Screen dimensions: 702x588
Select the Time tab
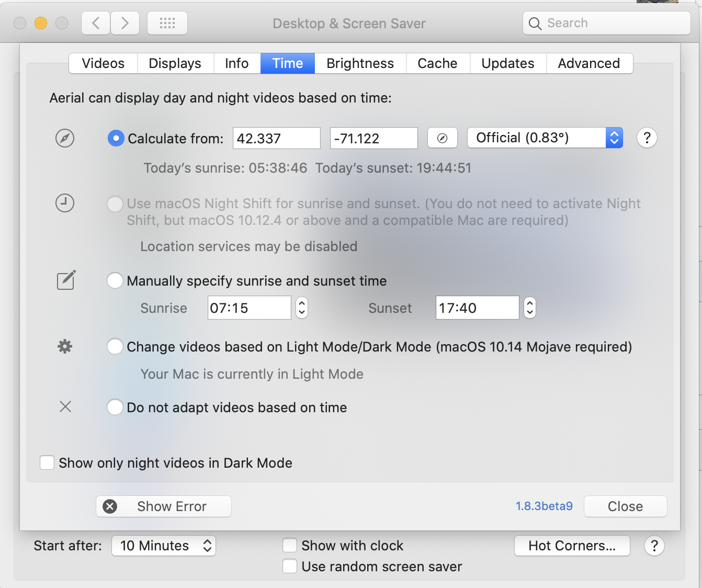coord(288,63)
